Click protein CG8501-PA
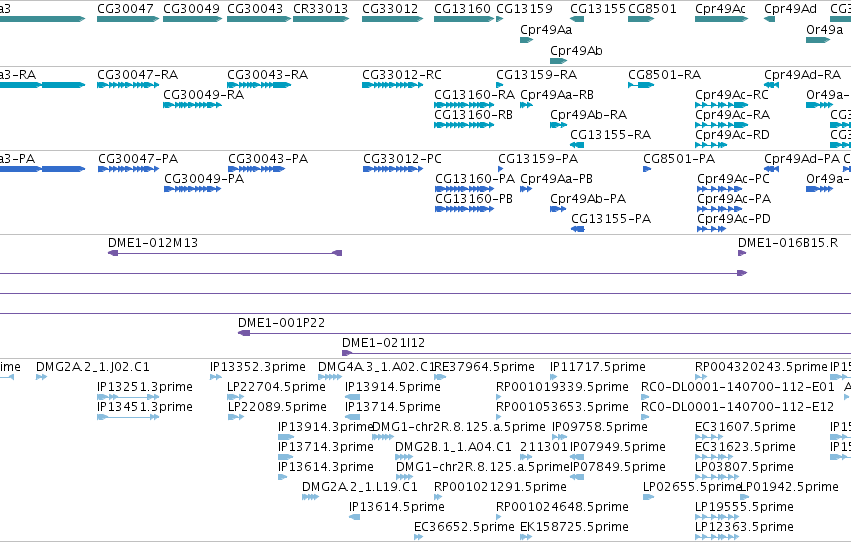The image size is (851, 542). [647, 169]
